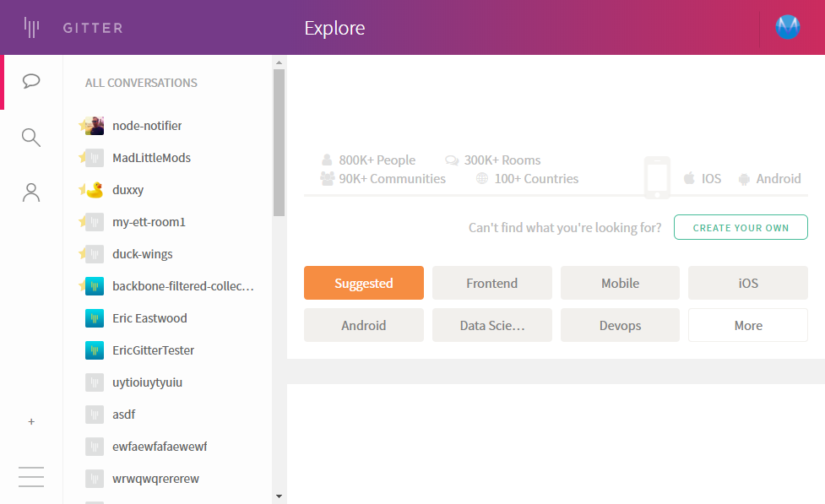Expand the More categories button
This screenshot has height=504, width=825.
point(747,326)
